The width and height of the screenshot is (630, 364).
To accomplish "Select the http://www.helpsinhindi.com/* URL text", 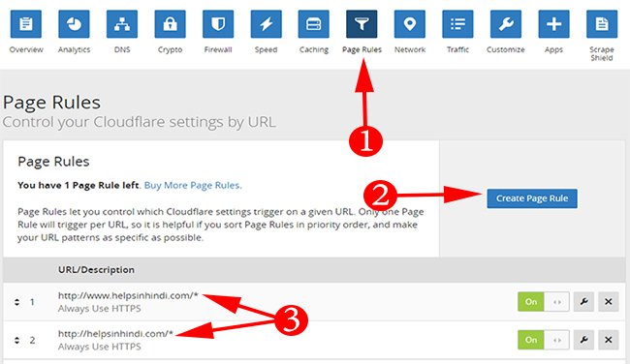I will coord(128,296).
